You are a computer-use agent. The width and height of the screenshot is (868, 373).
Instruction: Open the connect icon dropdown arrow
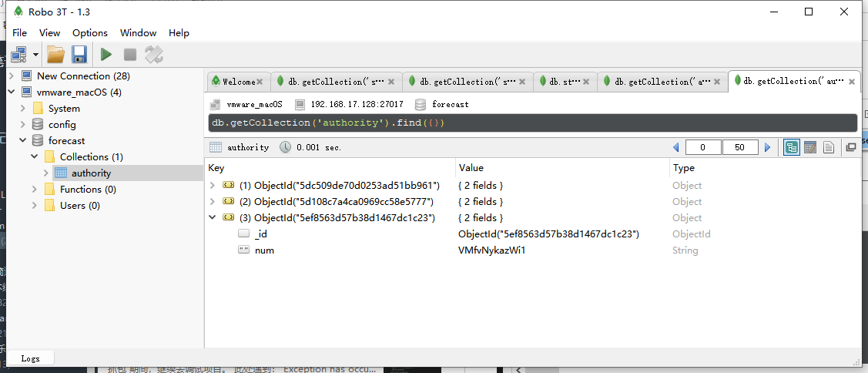tap(35, 55)
